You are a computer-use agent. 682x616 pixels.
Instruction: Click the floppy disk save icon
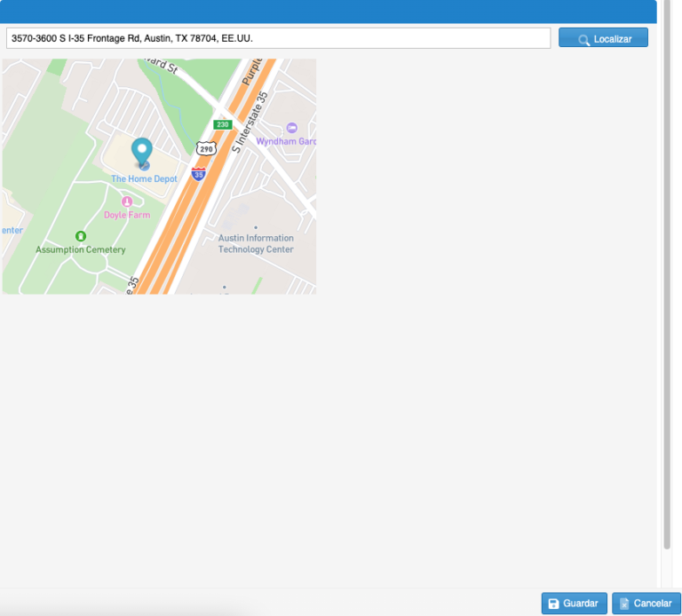(553, 604)
